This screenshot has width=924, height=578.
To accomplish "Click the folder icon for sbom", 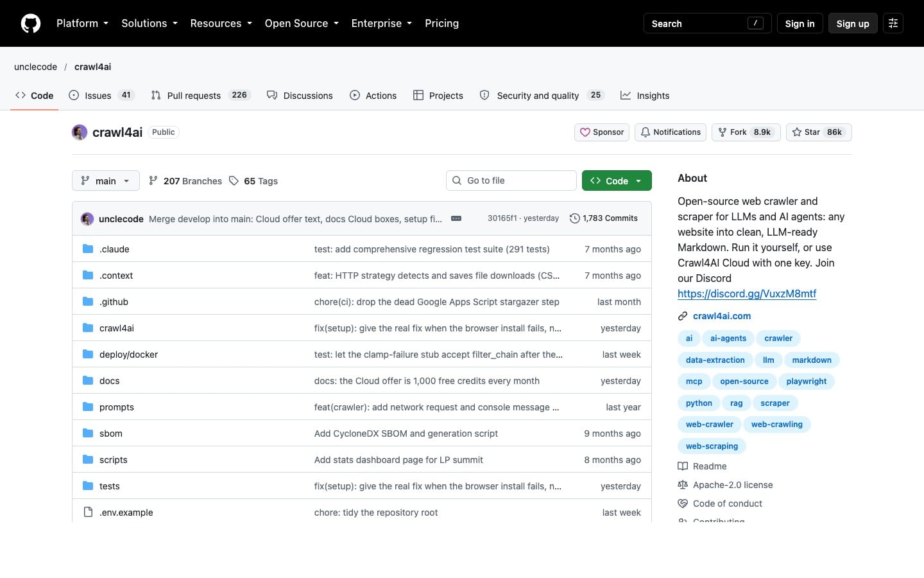I will [x=88, y=433].
